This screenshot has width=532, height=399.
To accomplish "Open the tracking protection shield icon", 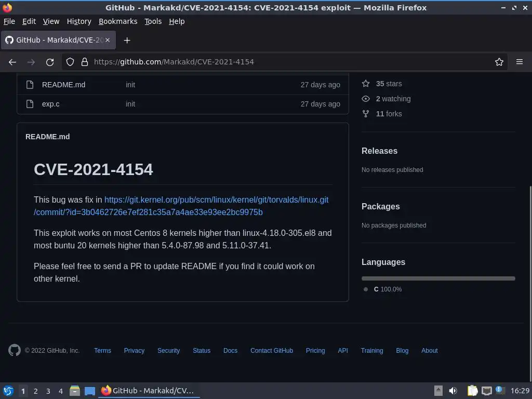I will tap(70, 62).
